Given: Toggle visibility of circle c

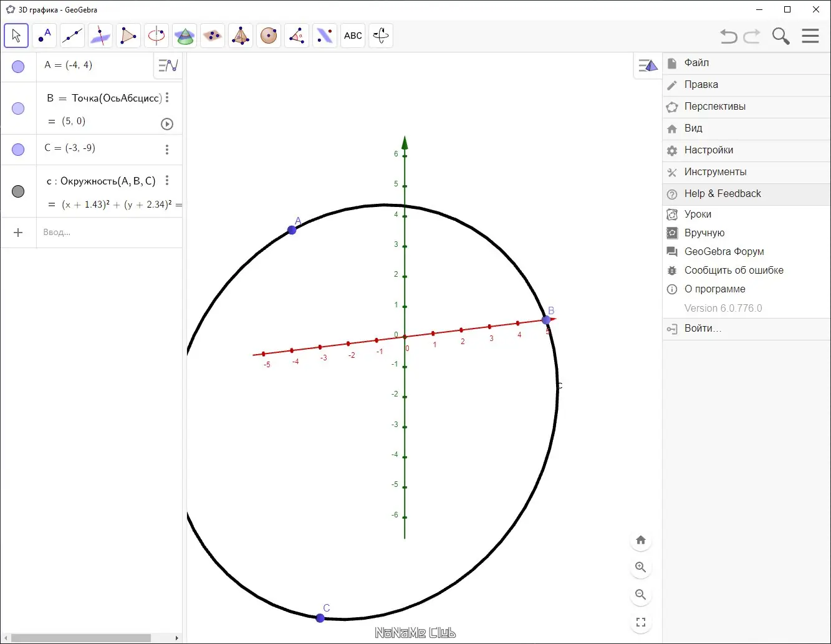Looking at the screenshot, I should click(18, 191).
